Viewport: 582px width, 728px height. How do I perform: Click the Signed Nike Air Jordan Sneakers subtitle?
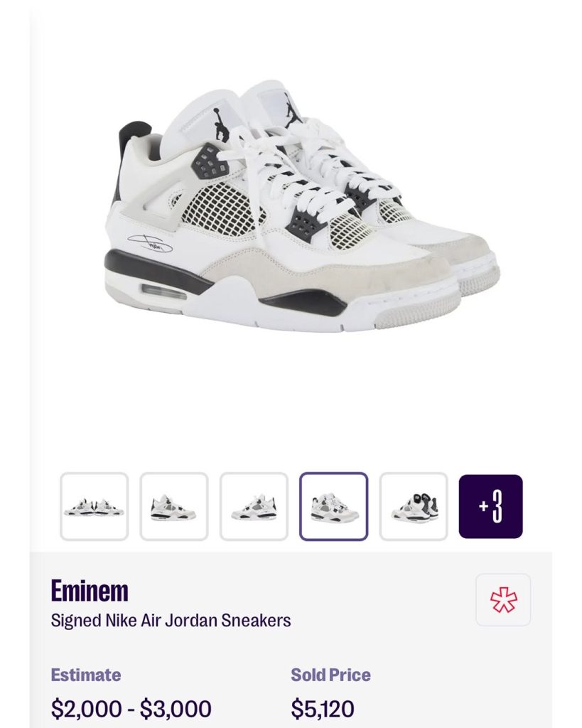click(171, 620)
